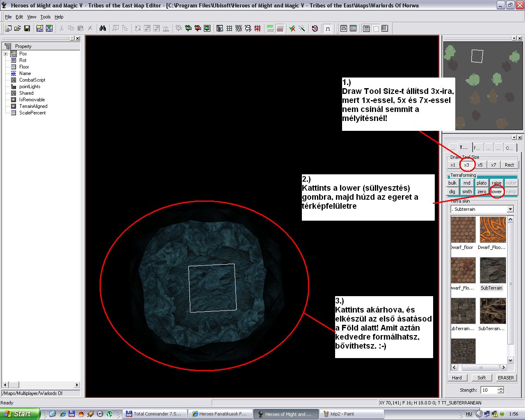Click the Strength value input field

489,390
